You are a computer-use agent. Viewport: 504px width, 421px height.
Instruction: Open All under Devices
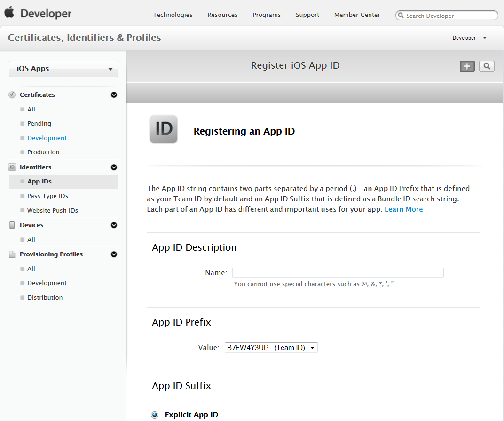click(31, 239)
